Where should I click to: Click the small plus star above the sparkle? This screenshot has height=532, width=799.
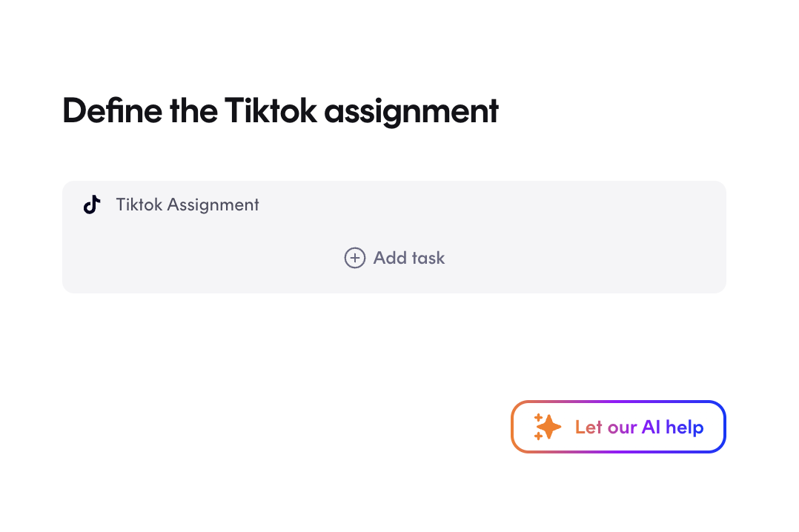click(x=539, y=418)
